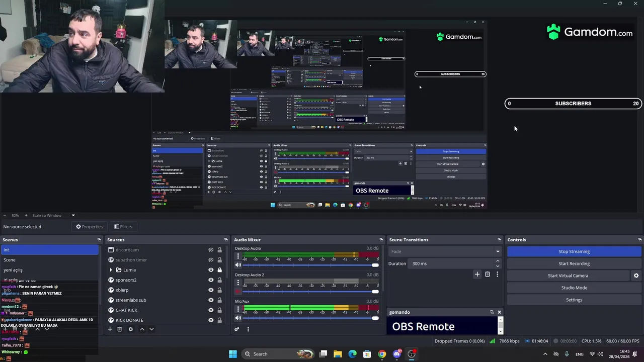
Task: Click the taskbar Search box
Action: coord(277,354)
